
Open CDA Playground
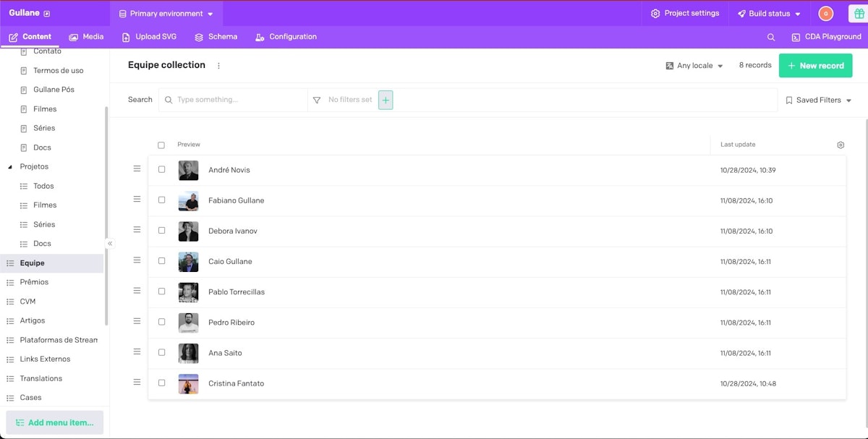click(x=827, y=37)
